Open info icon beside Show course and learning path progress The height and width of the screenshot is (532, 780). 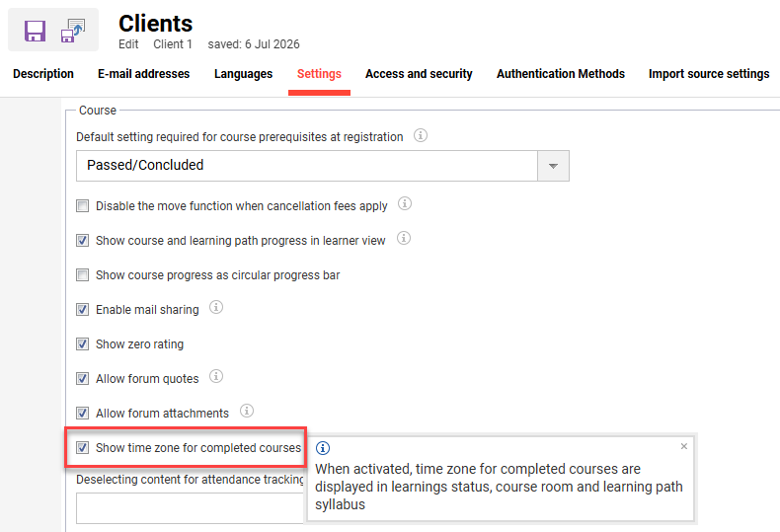(x=404, y=239)
